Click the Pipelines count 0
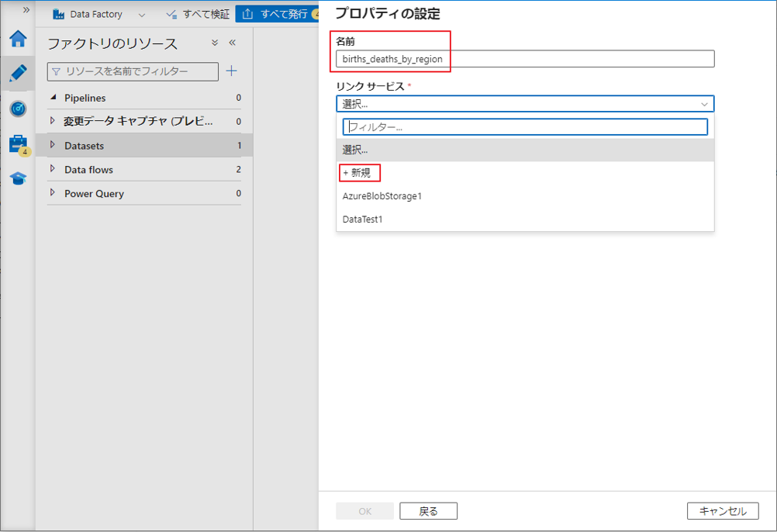The height and width of the screenshot is (532, 777). pos(238,98)
